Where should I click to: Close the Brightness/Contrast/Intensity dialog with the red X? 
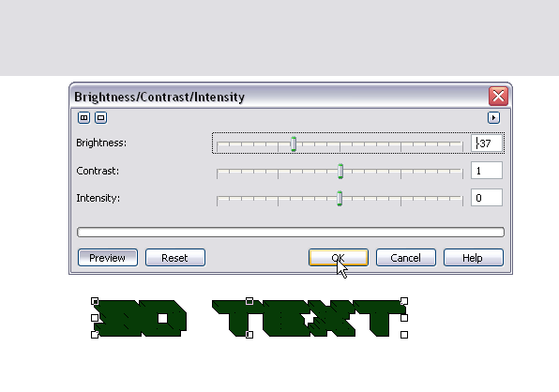(x=498, y=97)
